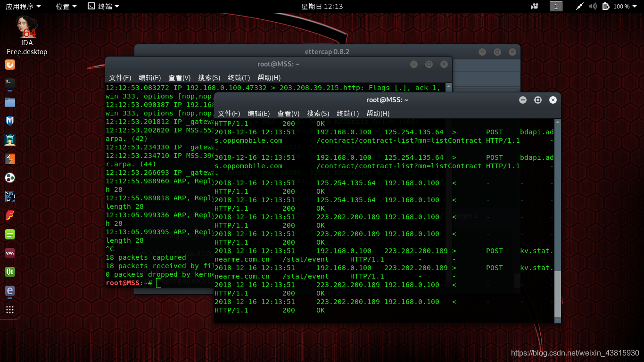Screen dimensions: 644x362
Task: Open 编辑(E) menu in front terminal
Action: click(x=259, y=114)
